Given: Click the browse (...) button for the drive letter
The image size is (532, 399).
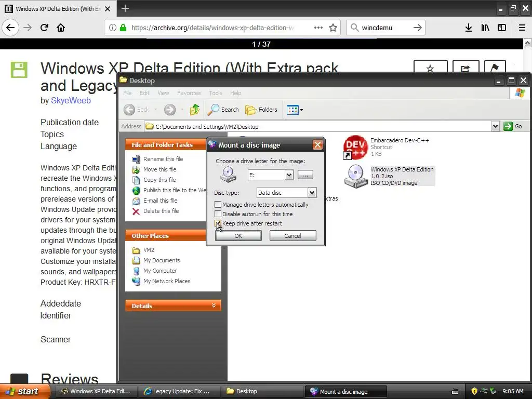Looking at the screenshot, I should [305, 175].
